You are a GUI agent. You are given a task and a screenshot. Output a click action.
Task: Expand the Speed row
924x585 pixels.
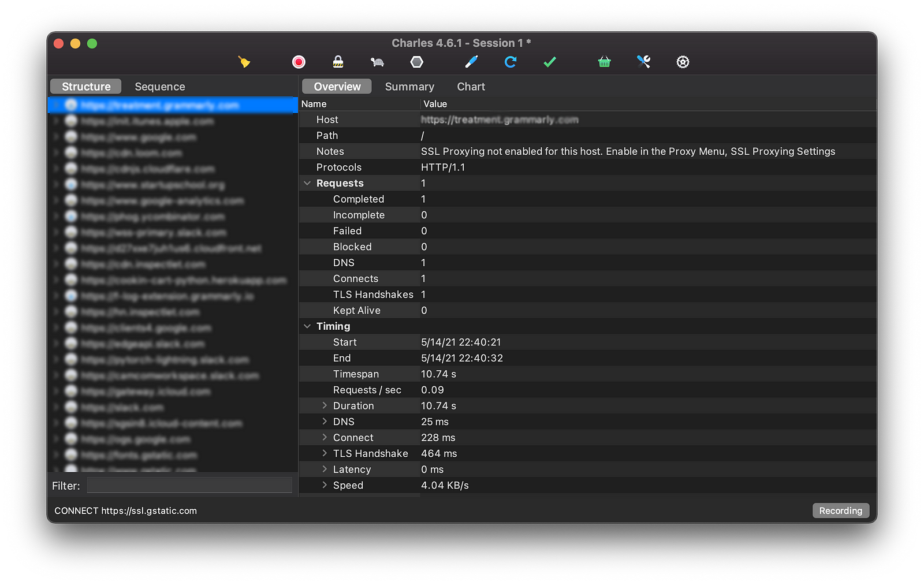pyautogui.click(x=325, y=485)
